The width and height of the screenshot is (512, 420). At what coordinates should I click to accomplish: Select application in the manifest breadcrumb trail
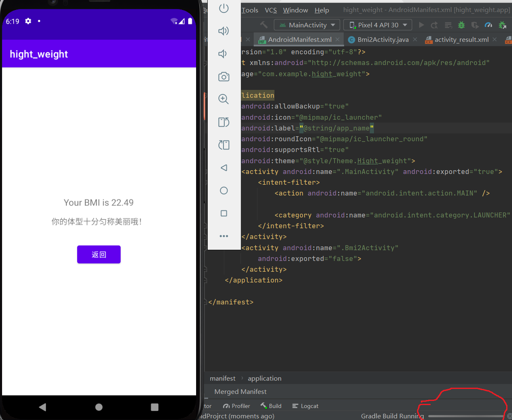point(264,378)
